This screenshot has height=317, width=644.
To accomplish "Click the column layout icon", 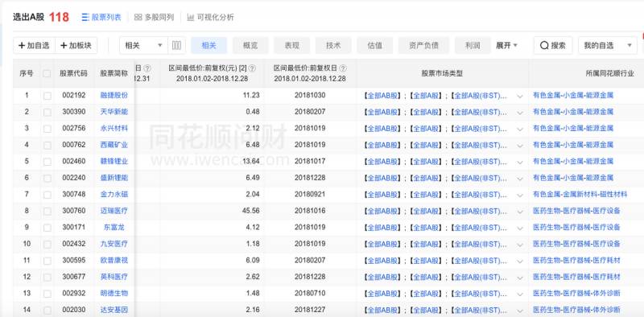I will click(176, 46).
